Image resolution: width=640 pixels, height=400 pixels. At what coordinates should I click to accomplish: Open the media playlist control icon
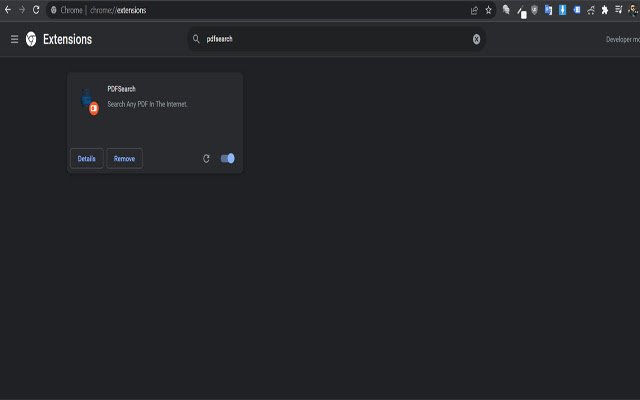tap(619, 10)
